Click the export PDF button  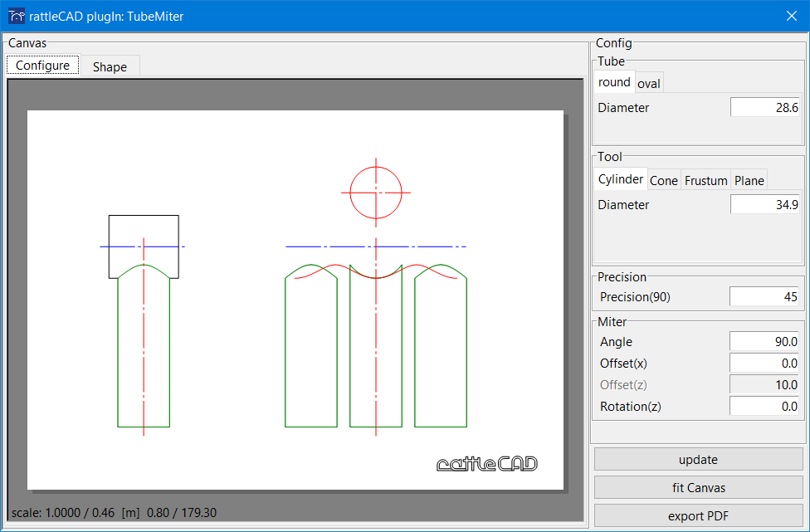point(699,516)
